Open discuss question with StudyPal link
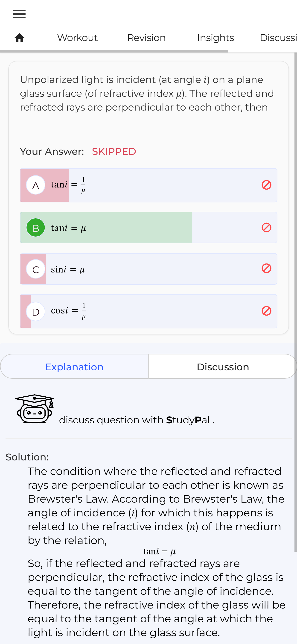 [x=137, y=420]
